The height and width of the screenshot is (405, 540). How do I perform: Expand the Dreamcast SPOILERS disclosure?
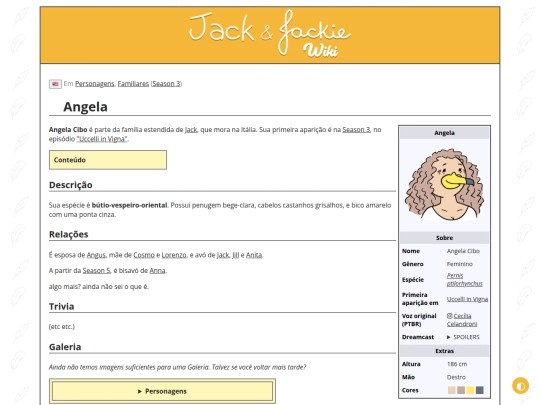click(x=463, y=337)
